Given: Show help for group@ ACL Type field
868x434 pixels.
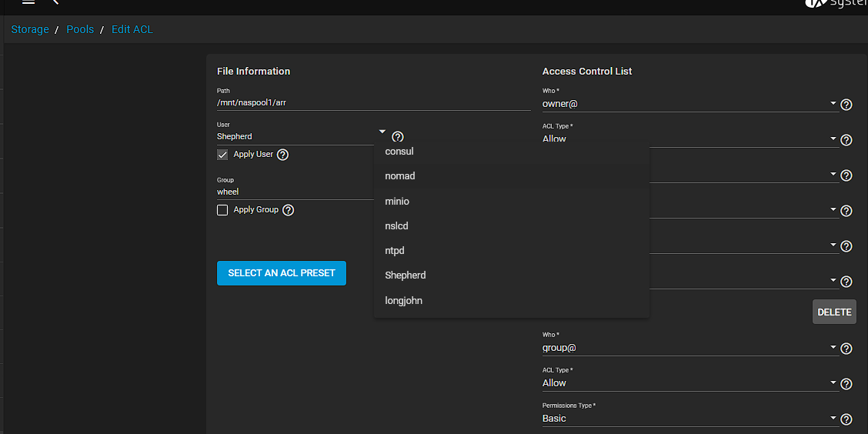Looking at the screenshot, I should click(x=846, y=384).
